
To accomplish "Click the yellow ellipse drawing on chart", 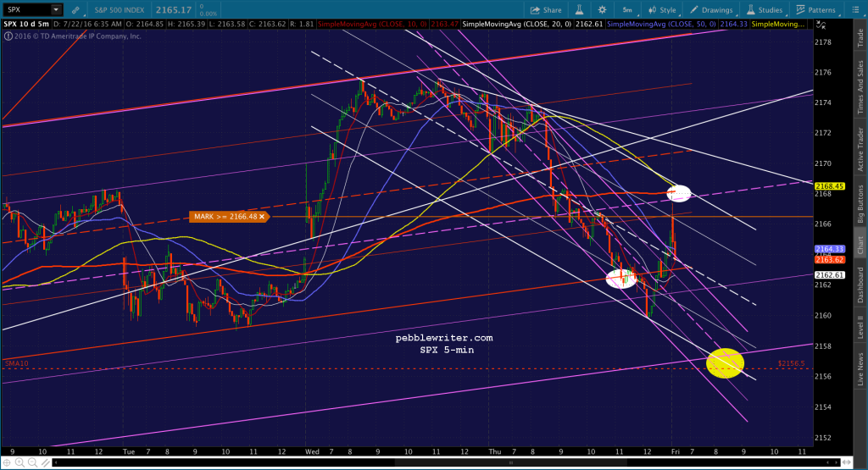I will tap(726, 363).
